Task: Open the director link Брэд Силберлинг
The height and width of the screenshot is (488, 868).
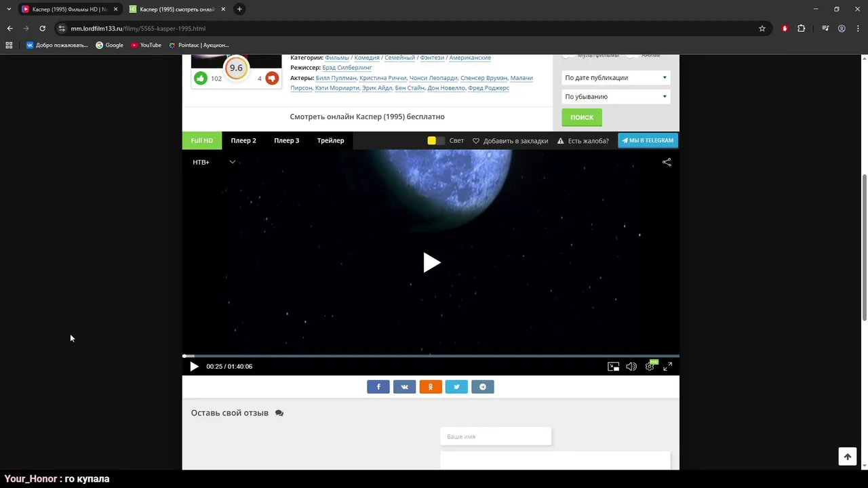Action: point(347,68)
